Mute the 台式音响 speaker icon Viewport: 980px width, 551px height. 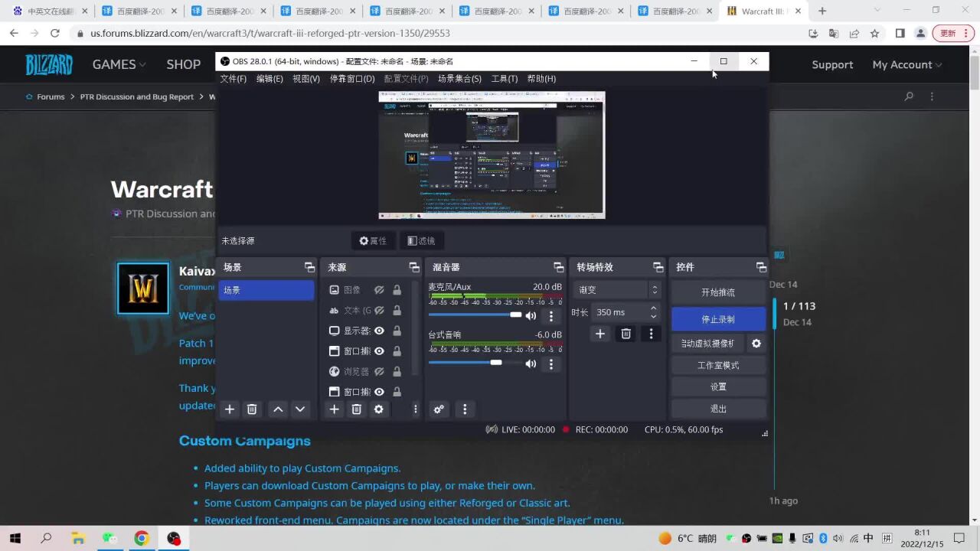[531, 364]
